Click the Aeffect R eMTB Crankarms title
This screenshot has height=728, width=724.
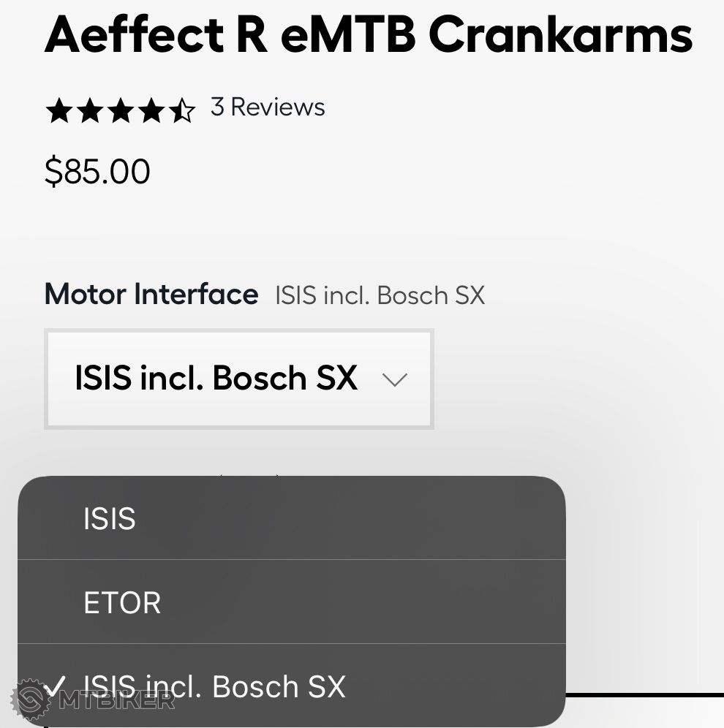pos(368,34)
